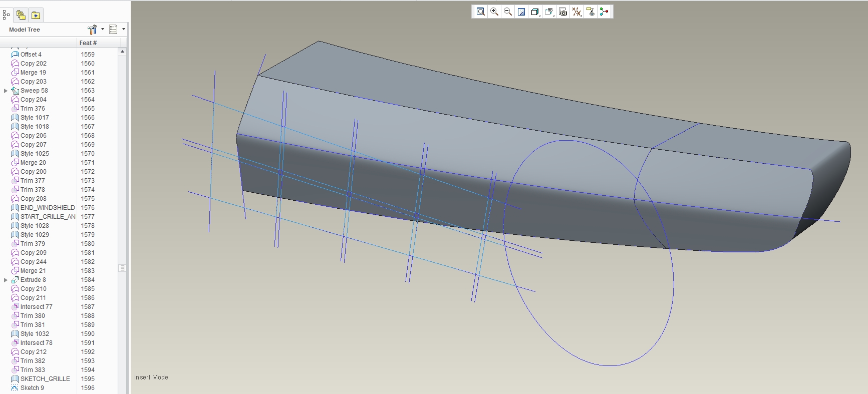Select Style 1028 feature
The width and height of the screenshot is (868, 394).
(35, 226)
